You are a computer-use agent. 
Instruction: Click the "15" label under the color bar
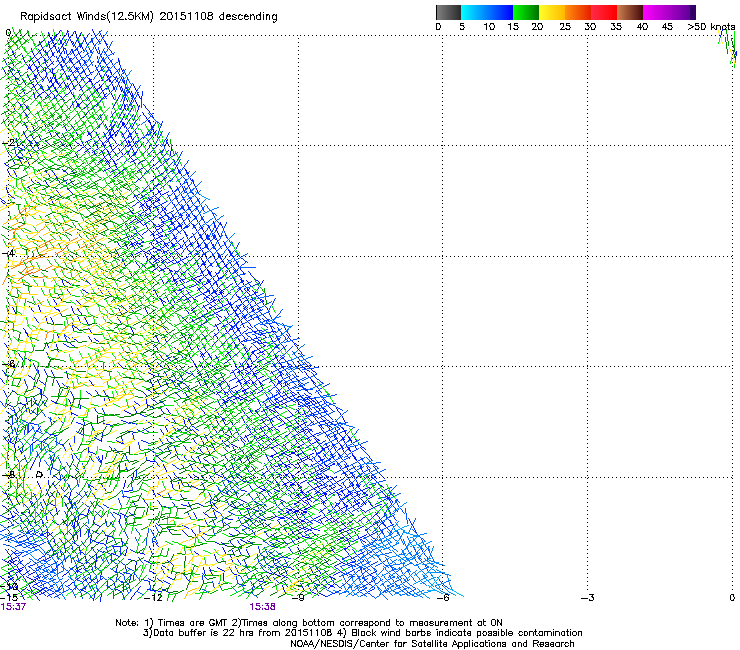click(x=513, y=26)
